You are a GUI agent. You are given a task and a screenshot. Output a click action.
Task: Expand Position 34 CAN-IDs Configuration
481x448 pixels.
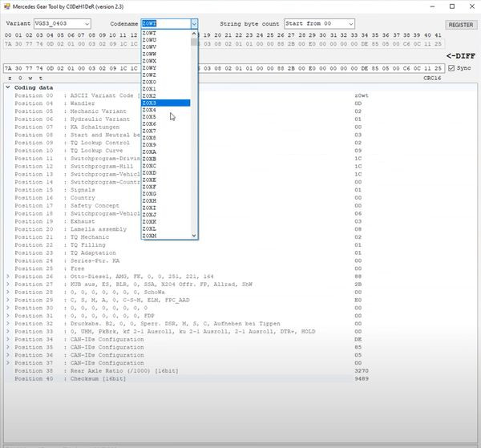tap(8, 341)
